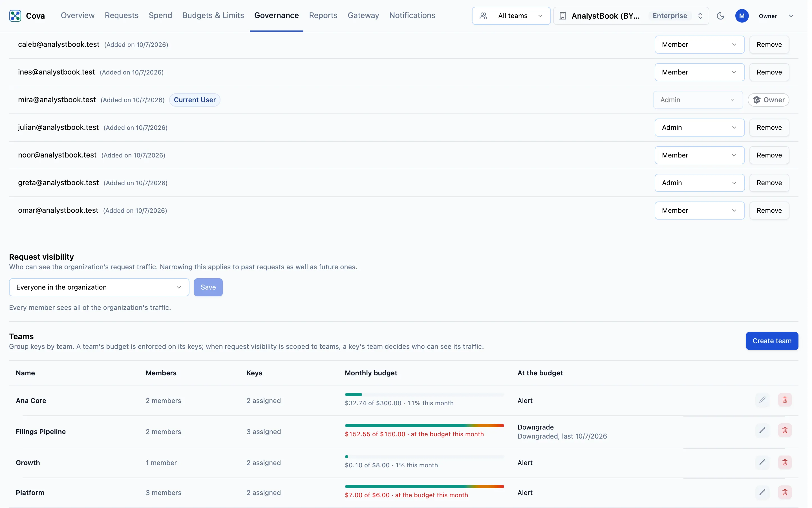Click the Filings Pipeline budget progress bar
The image size is (812, 508).
pos(424,426)
